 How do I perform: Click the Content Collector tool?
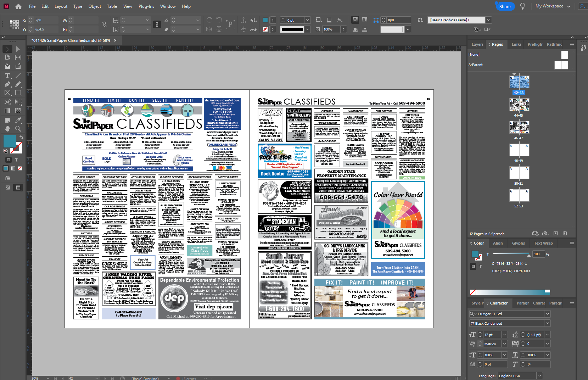(7, 66)
